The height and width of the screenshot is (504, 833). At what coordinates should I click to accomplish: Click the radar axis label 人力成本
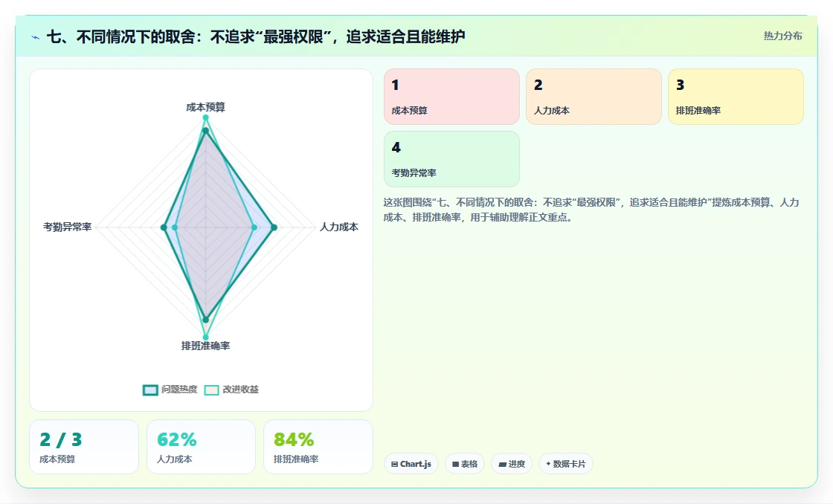(339, 227)
